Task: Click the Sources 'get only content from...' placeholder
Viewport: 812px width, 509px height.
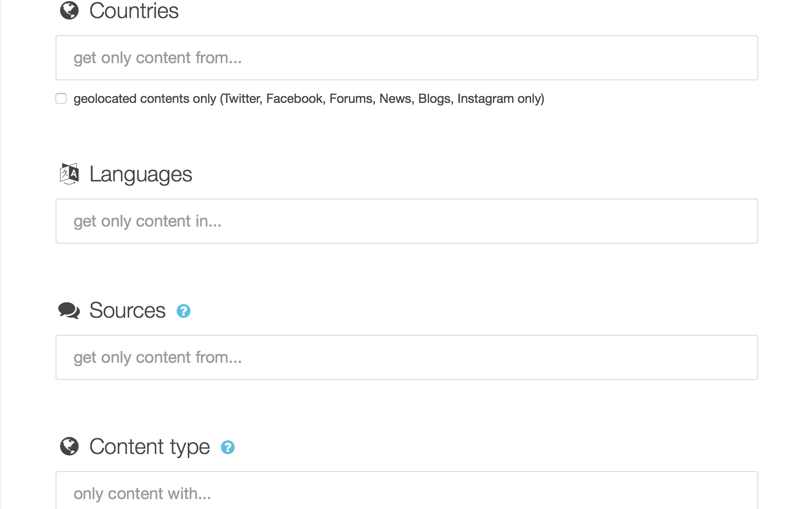Action: (x=158, y=357)
